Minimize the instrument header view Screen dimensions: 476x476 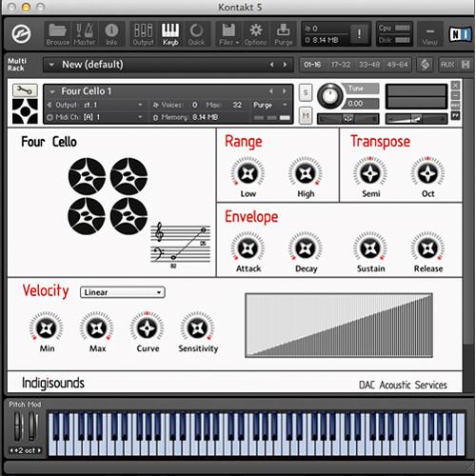tap(455, 95)
